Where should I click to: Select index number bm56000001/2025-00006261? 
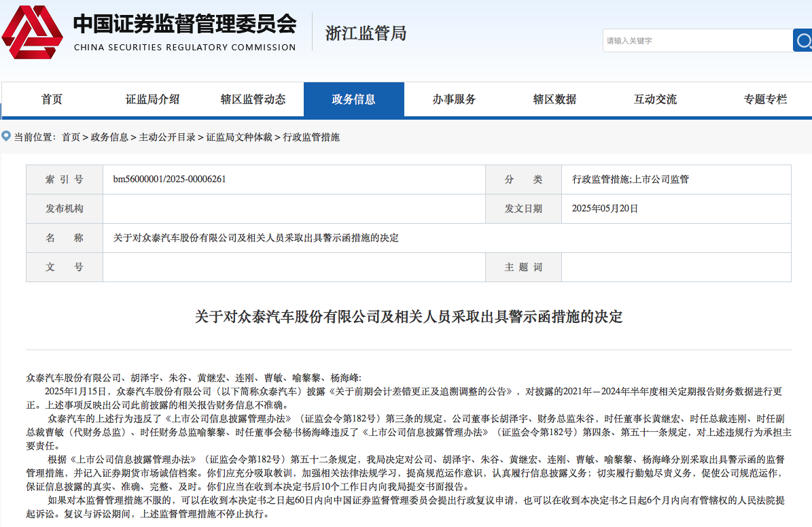pos(169,180)
